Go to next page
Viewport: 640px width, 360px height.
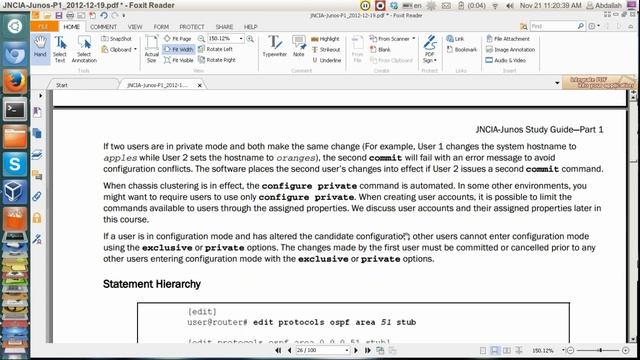click(x=356, y=350)
